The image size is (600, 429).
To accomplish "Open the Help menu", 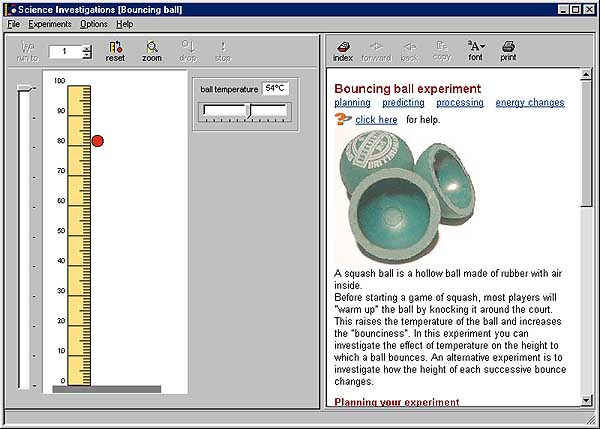I will [x=125, y=24].
